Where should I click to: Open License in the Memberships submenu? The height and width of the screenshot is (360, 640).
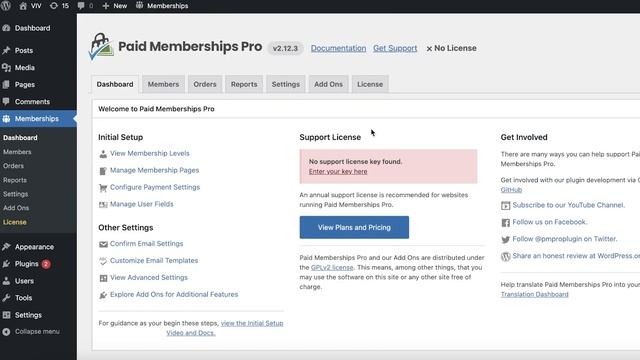point(15,222)
